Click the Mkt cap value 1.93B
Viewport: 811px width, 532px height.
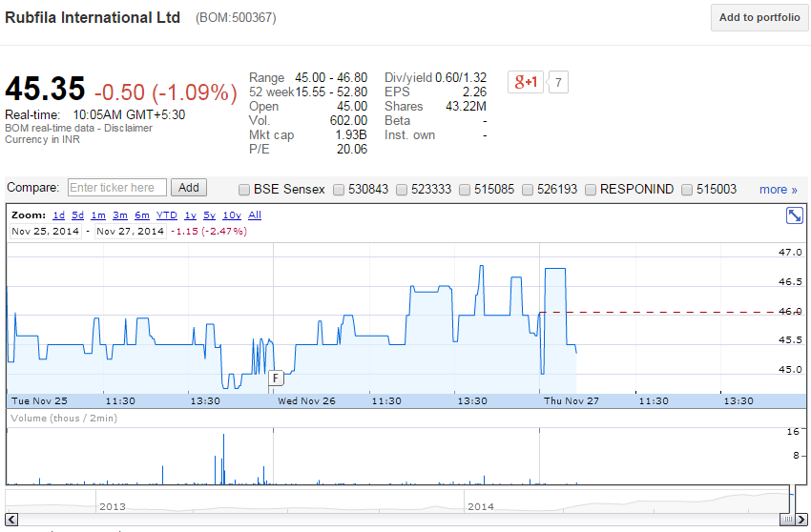(x=351, y=135)
